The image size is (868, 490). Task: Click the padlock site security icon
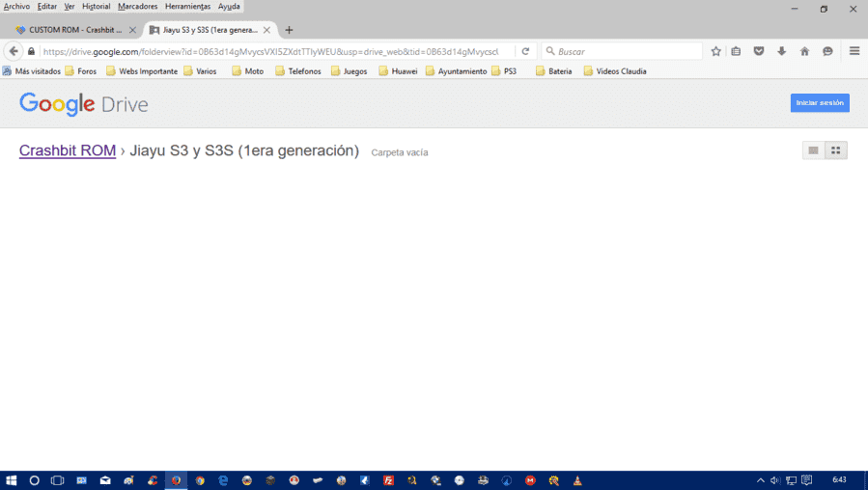(32, 51)
